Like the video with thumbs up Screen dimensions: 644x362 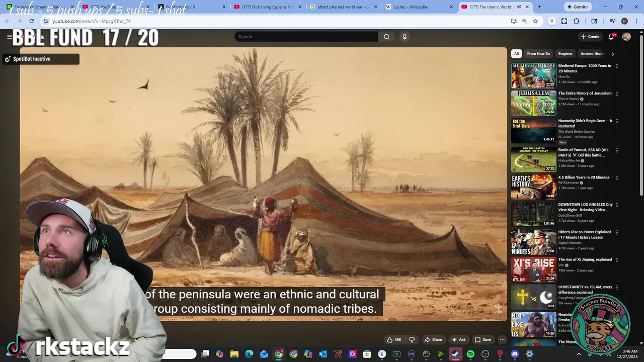[x=394, y=339]
